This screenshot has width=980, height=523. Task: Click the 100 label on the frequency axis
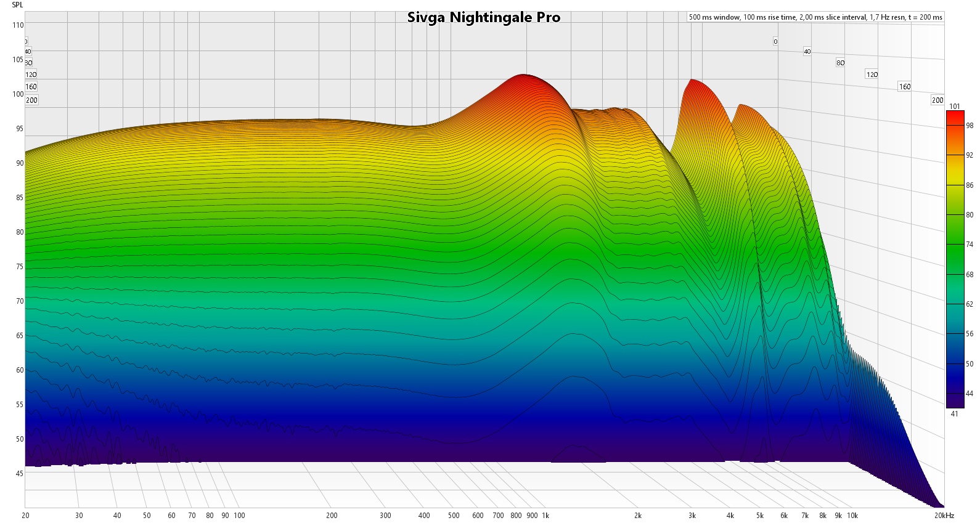click(x=239, y=516)
